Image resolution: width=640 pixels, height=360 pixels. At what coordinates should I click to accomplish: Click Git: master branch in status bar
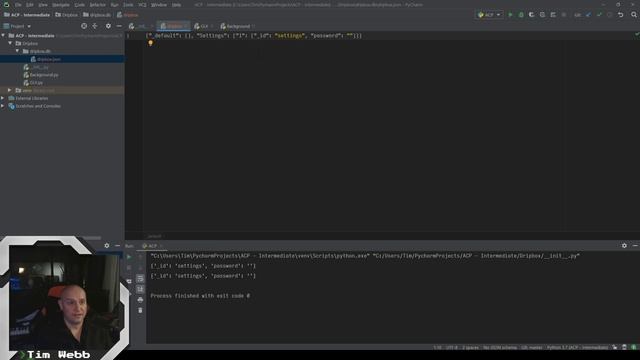(x=532, y=348)
